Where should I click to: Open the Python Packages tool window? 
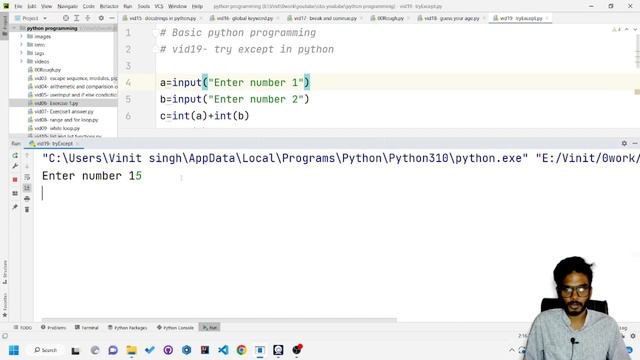click(127, 327)
